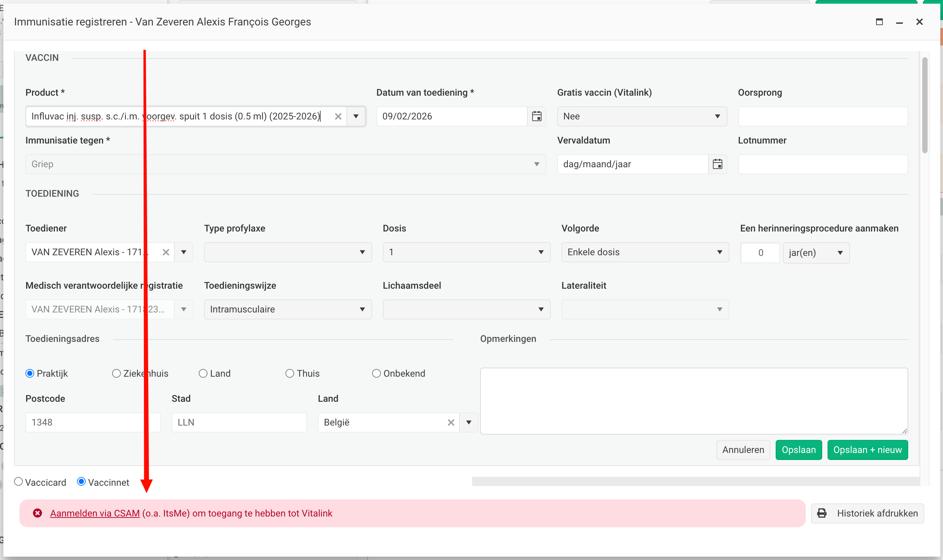Open the Vervaldatum calendar picker
This screenshot has width=943, height=560.
[x=717, y=164]
